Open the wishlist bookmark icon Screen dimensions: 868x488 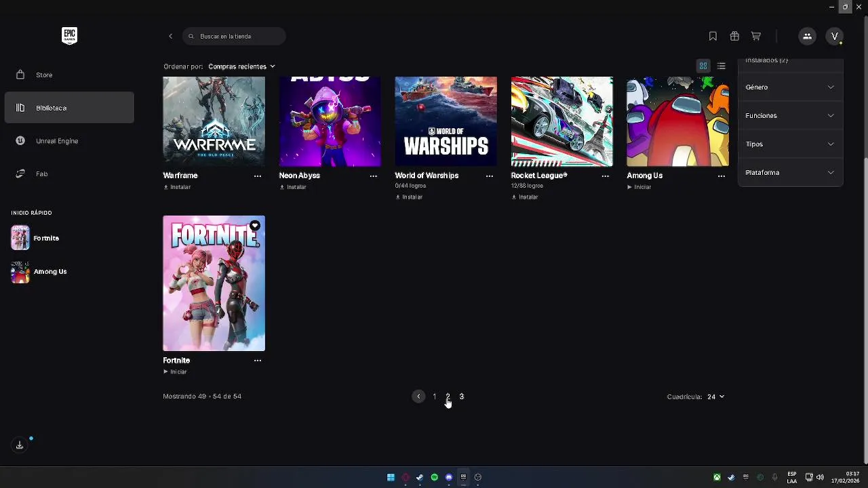713,36
